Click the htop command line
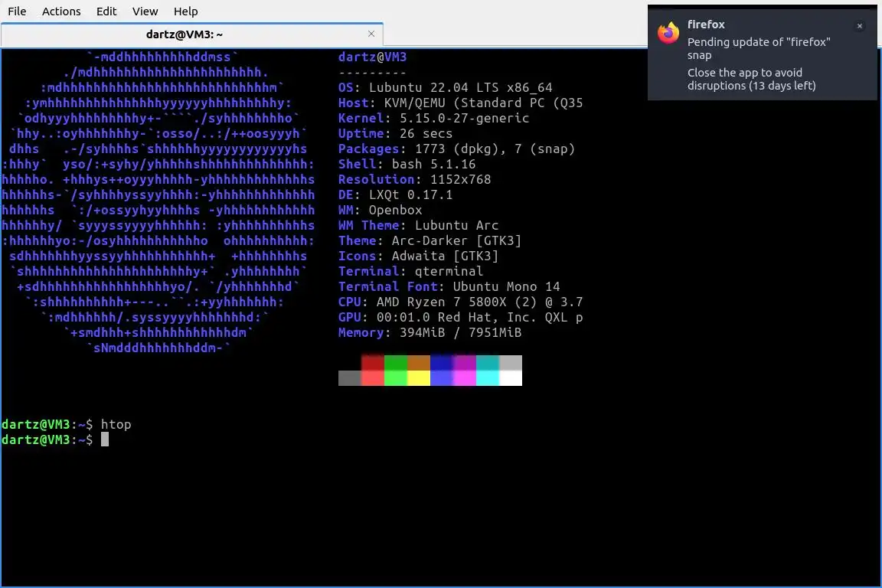Viewport: 882px width, 588px height. [67, 424]
